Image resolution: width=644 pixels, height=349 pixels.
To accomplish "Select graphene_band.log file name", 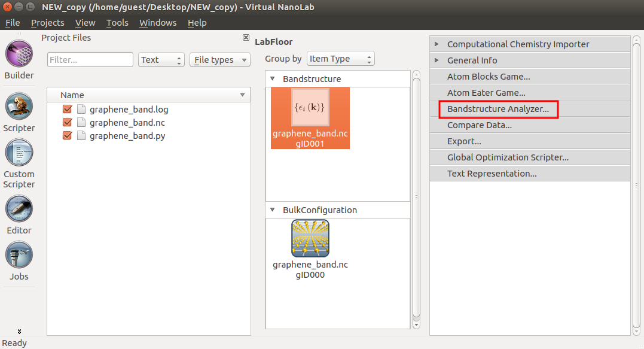I will pos(129,110).
